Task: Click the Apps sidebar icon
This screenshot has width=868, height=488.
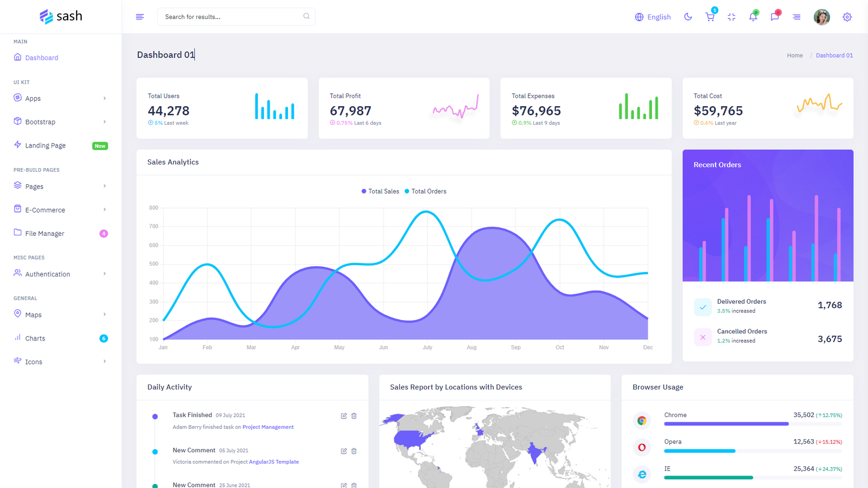Action: [17, 98]
